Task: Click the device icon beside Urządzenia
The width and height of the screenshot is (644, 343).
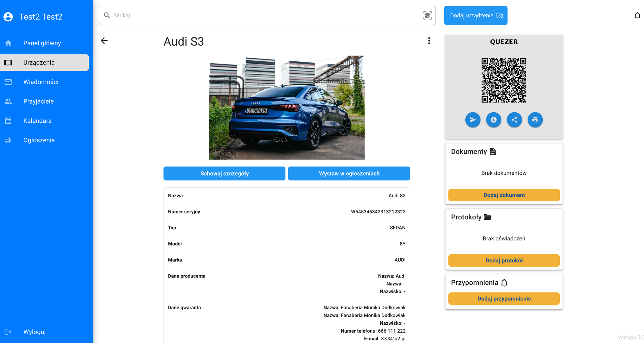Action: tap(8, 63)
